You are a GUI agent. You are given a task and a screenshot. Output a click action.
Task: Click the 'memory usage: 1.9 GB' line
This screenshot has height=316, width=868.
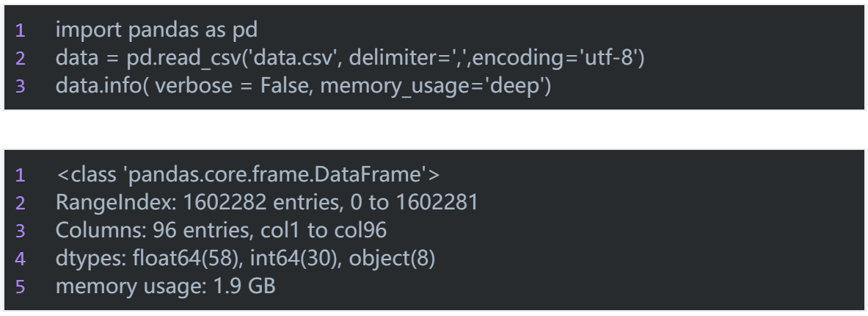coord(166,286)
